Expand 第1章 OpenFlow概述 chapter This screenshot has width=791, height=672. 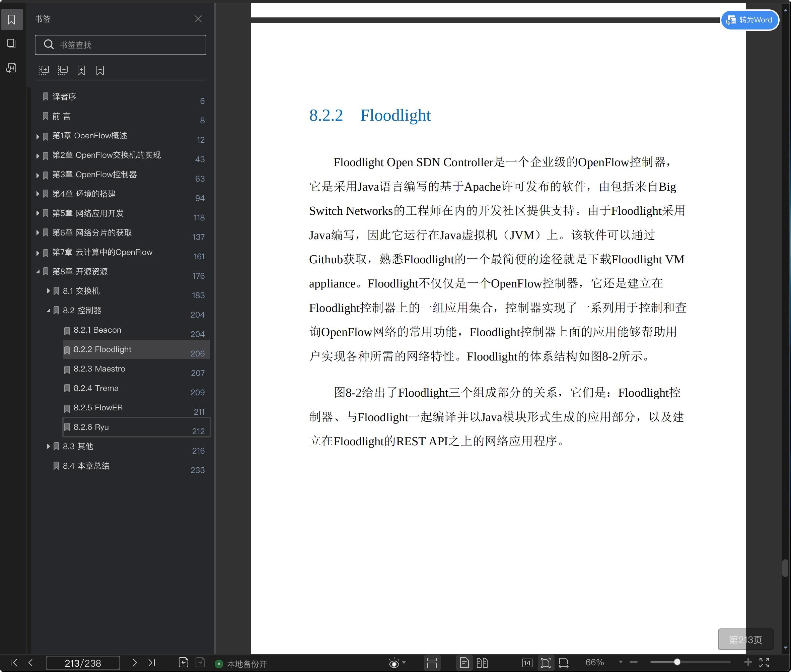click(x=38, y=136)
